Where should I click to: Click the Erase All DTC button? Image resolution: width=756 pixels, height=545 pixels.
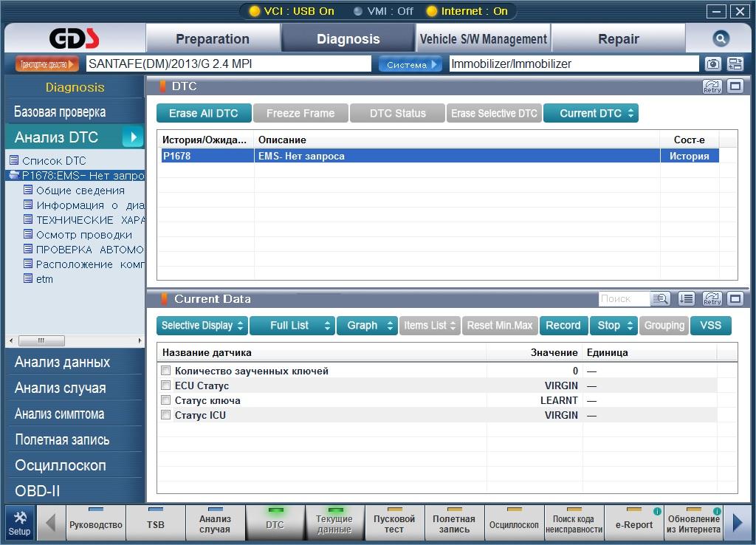[x=204, y=113]
